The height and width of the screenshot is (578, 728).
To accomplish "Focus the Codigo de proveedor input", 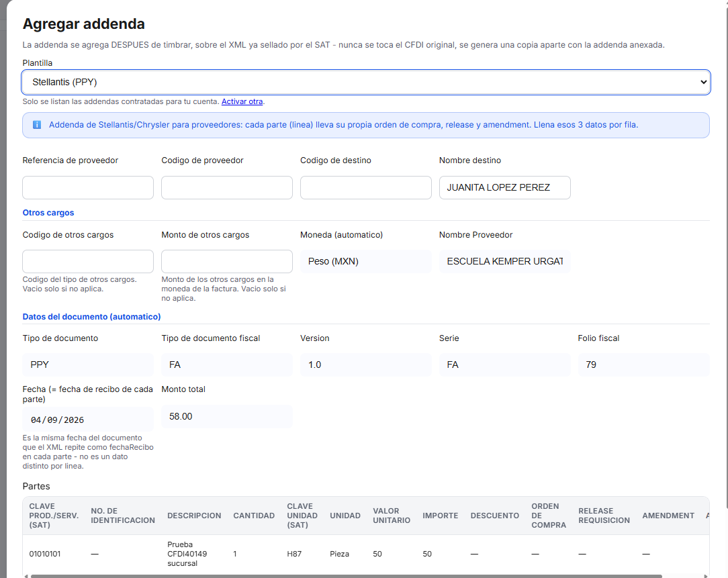I will [226, 187].
